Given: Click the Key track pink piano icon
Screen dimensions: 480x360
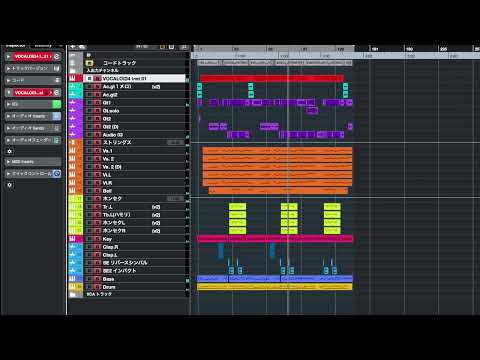Looking at the screenshot, I should coord(72,239).
